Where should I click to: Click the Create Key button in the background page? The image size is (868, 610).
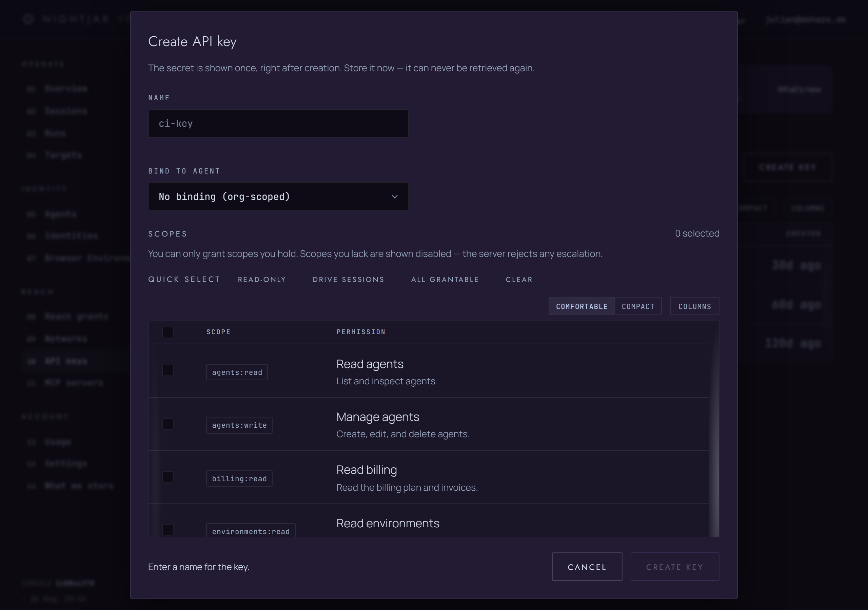[x=788, y=167]
